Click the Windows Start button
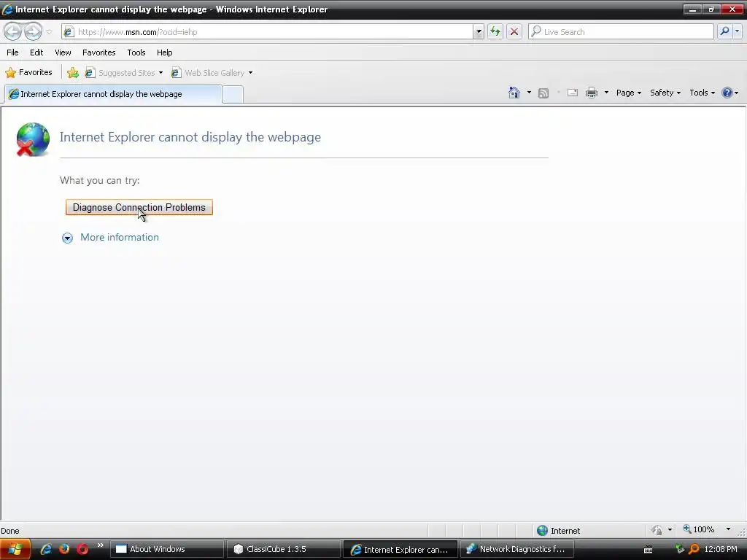The width and height of the screenshot is (747, 560). point(15,549)
